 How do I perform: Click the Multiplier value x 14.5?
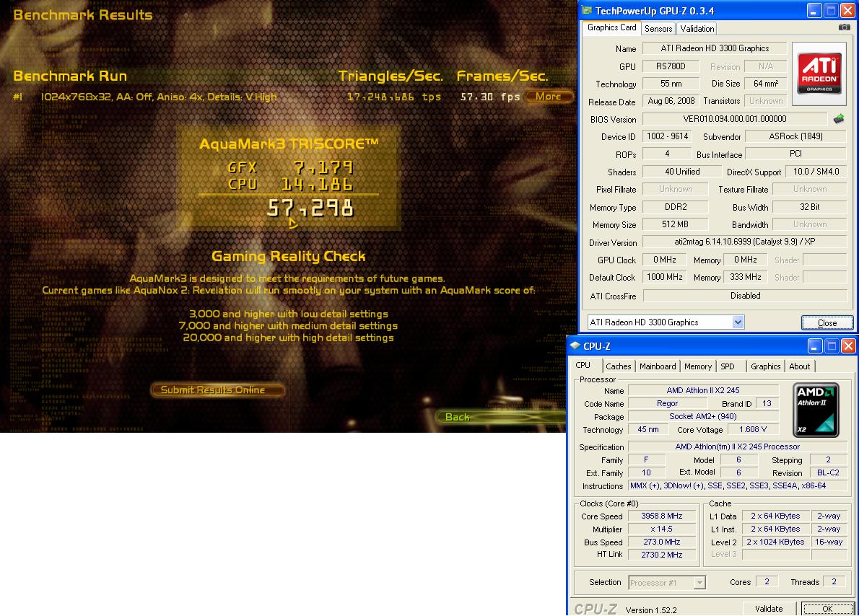[x=661, y=529]
